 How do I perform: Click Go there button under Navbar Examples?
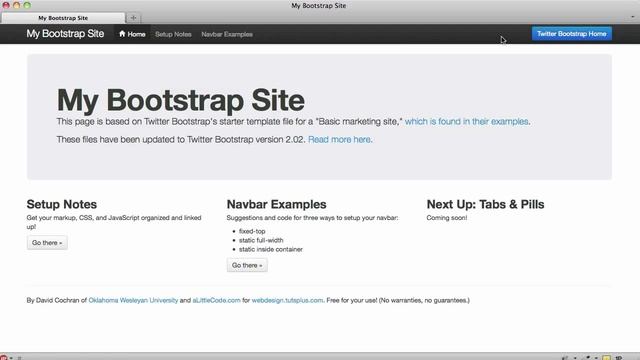(x=247, y=265)
